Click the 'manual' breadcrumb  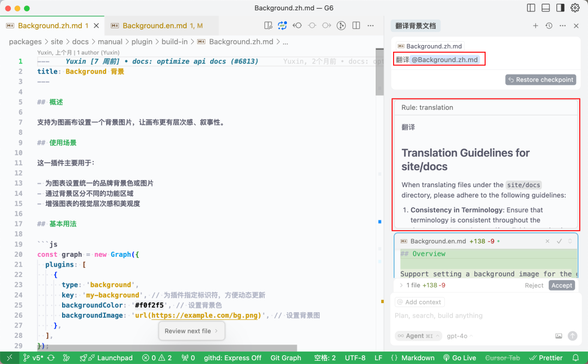click(x=110, y=41)
